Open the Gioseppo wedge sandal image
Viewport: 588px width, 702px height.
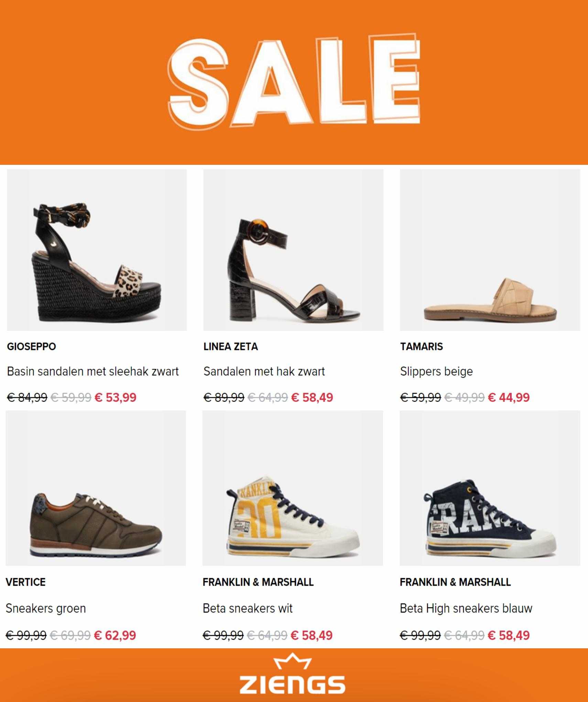97,250
